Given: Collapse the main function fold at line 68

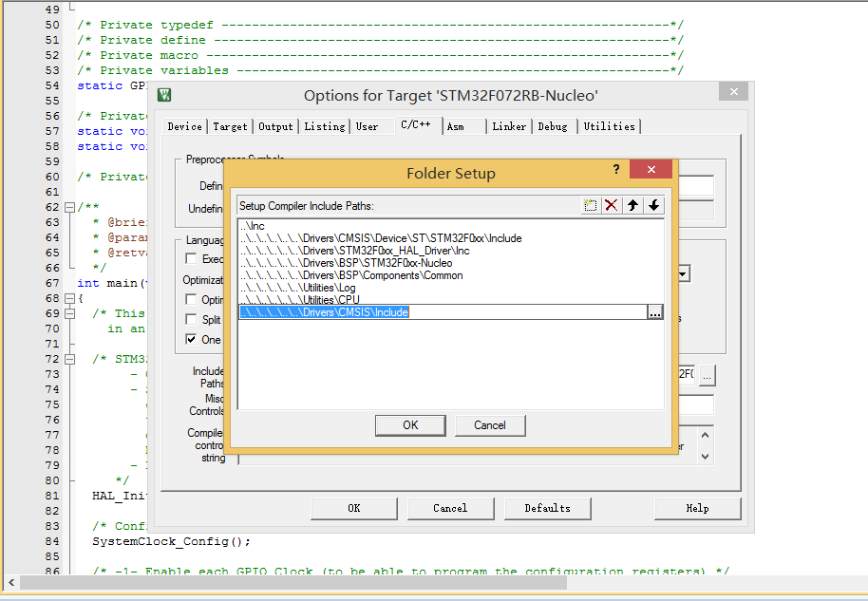Looking at the screenshot, I should pyautogui.click(x=69, y=298).
